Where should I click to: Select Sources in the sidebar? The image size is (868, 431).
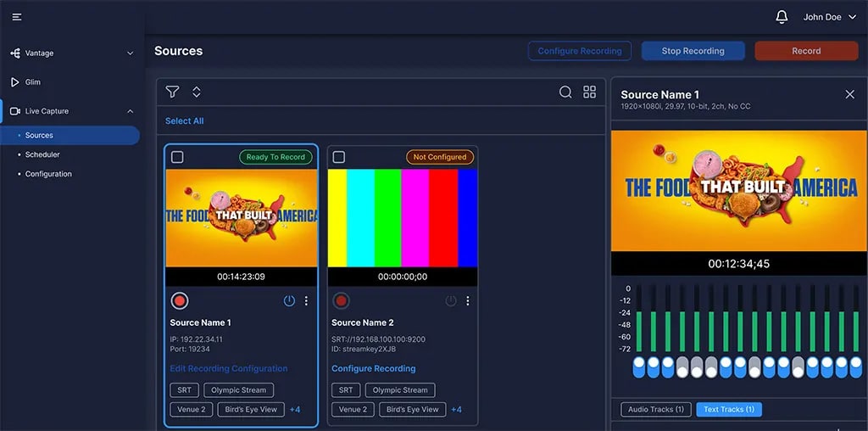pos(70,135)
